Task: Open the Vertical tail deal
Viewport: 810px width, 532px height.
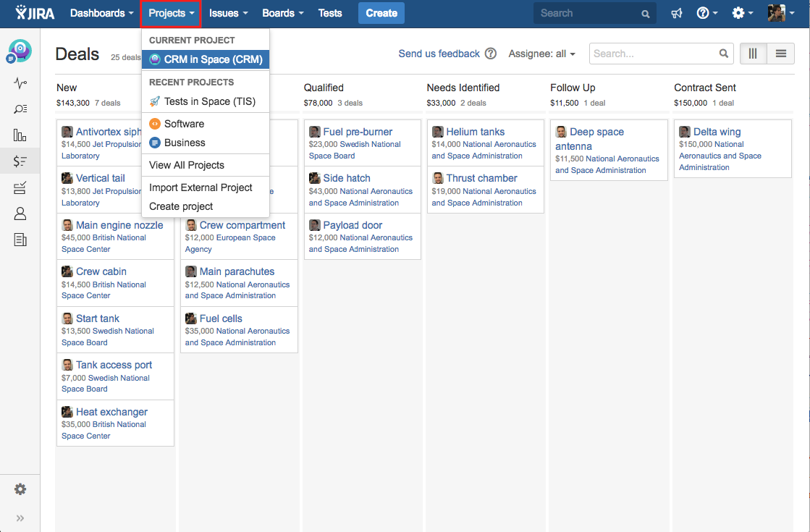Action: point(100,178)
